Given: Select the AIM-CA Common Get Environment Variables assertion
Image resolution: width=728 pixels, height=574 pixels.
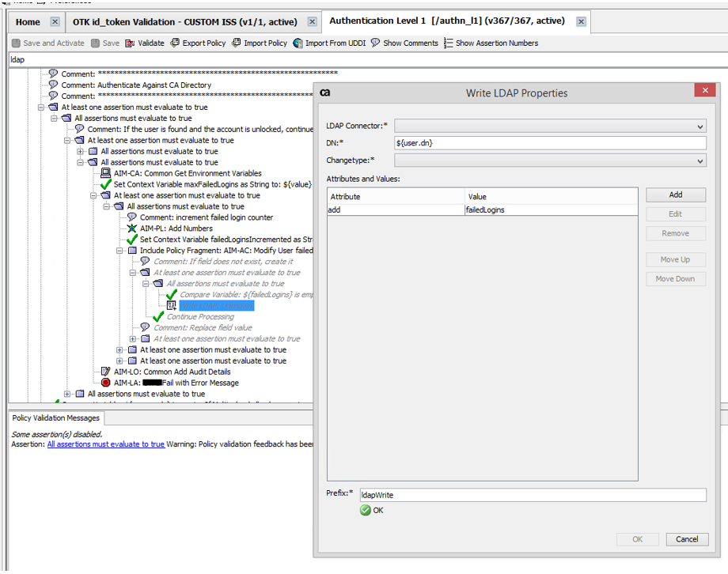Looking at the screenshot, I should pyautogui.click(x=187, y=173).
